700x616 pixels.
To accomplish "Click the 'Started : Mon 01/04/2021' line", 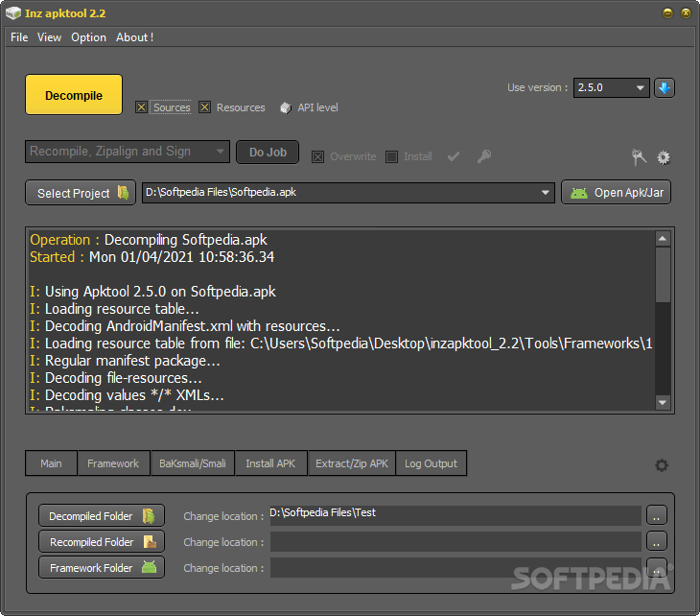I will 152,257.
